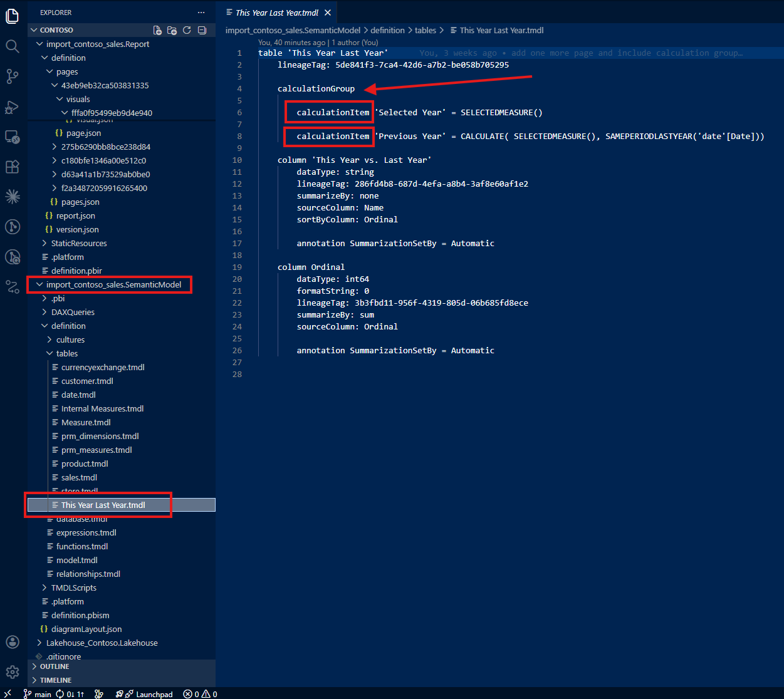Open model.tmdl file
Screen dimensions: 784x699
coord(76,560)
